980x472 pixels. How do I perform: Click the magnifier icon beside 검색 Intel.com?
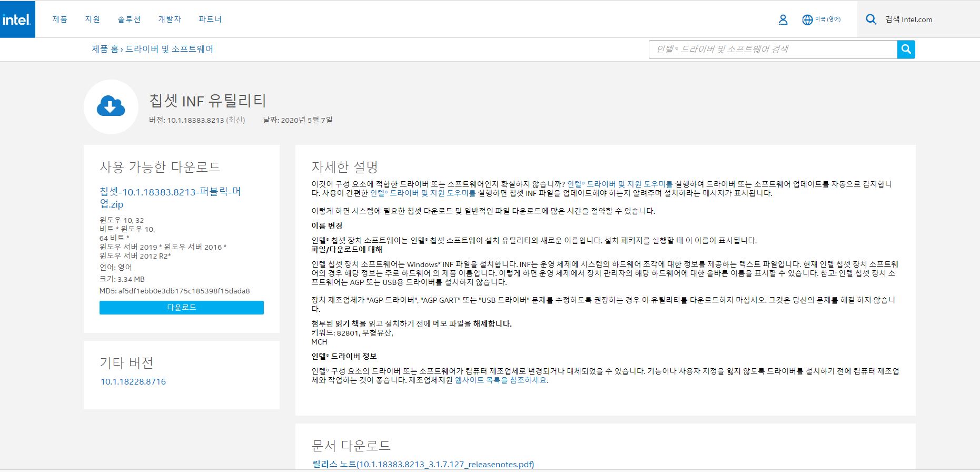click(871, 19)
